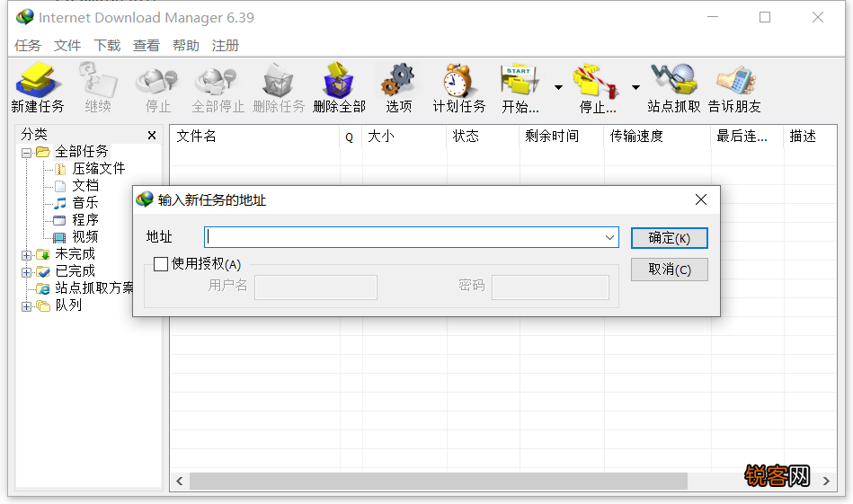Open the 注册 menu

point(226,46)
